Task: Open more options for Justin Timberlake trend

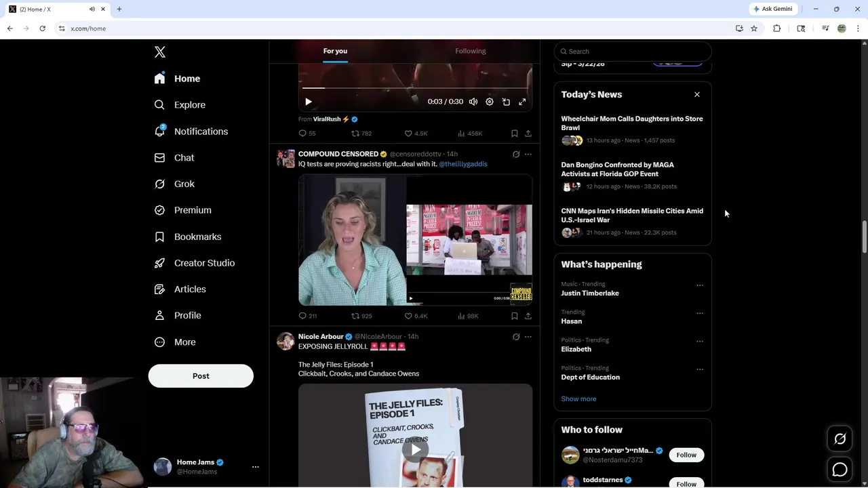Action: [x=700, y=285]
